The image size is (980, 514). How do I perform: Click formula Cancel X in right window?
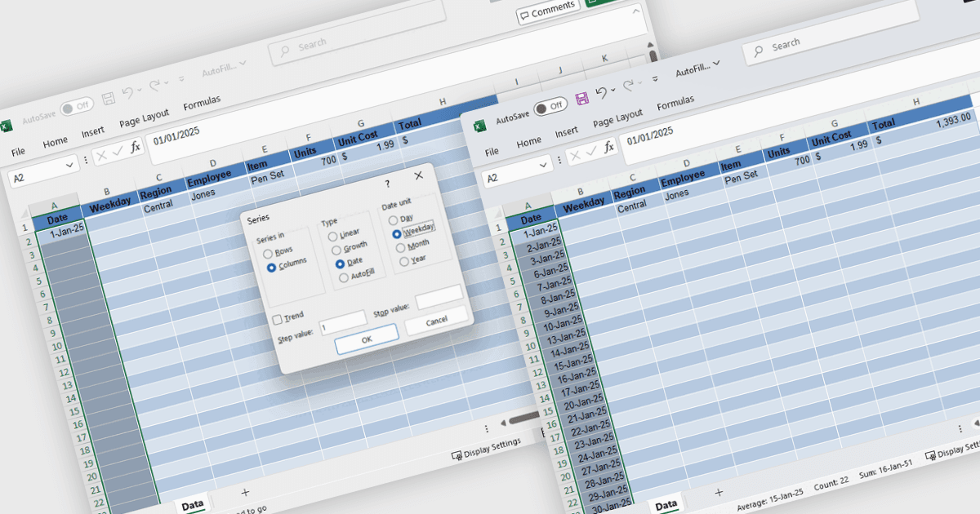tap(577, 155)
